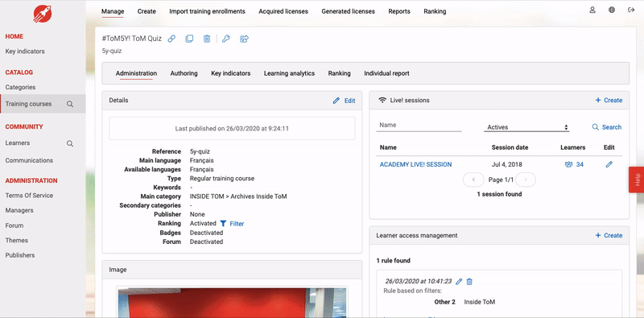Open Themes in sidebar
Screen dimensions: 644x318
pyautogui.click(x=17, y=241)
